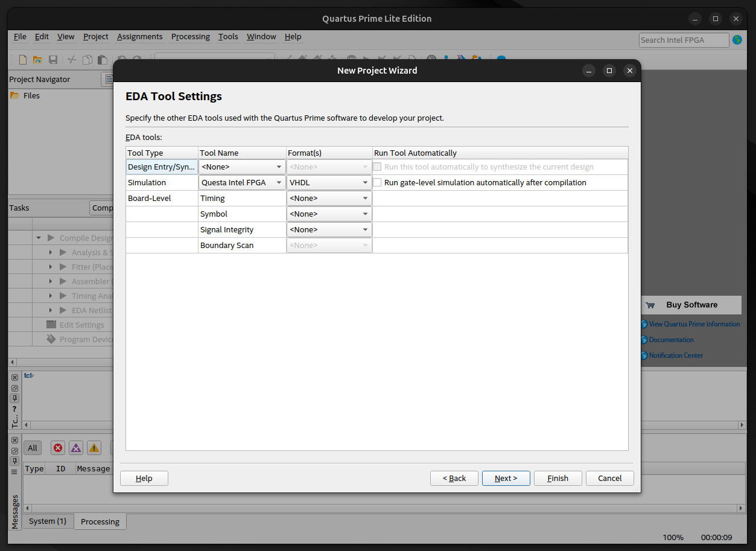Go back with the Back button
This screenshot has width=756, height=551.
(x=454, y=478)
